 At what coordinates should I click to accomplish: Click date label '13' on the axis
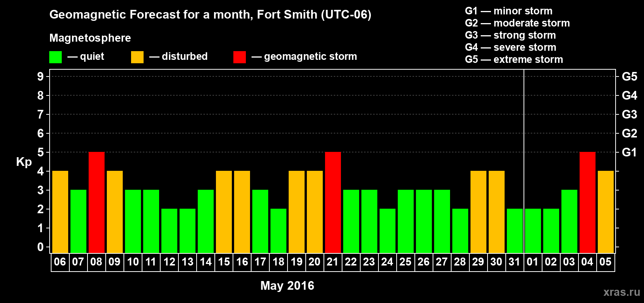(x=187, y=262)
